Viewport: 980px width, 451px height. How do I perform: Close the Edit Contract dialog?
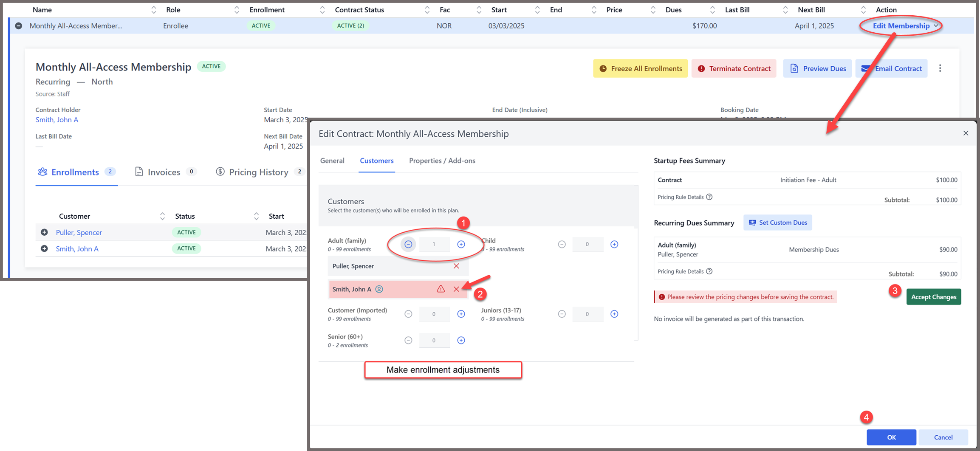tap(966, 133)
